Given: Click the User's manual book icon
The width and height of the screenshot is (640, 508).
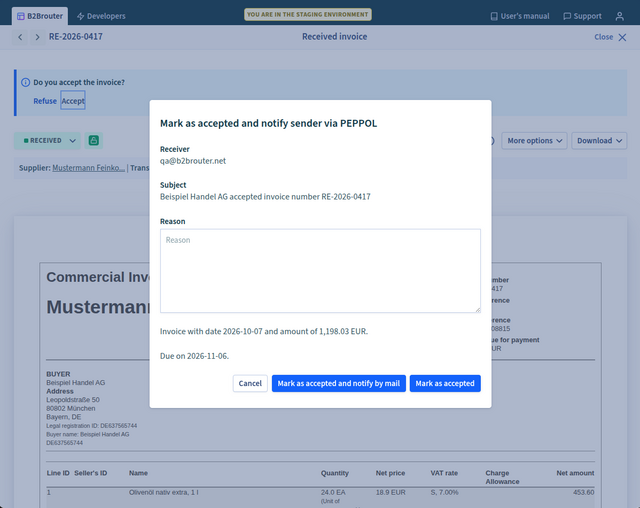Looking at the screenshot, I should tap(494, 16).
